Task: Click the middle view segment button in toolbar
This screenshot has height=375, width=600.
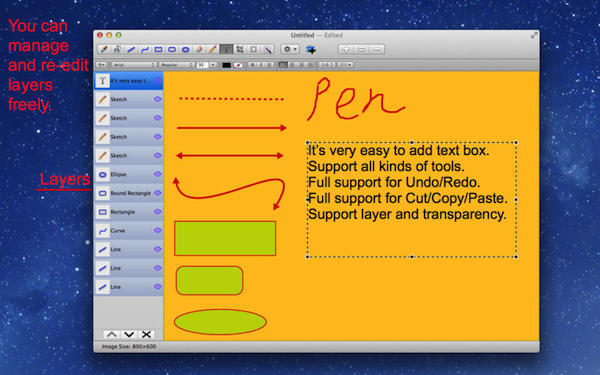Action: pos(362,49)
